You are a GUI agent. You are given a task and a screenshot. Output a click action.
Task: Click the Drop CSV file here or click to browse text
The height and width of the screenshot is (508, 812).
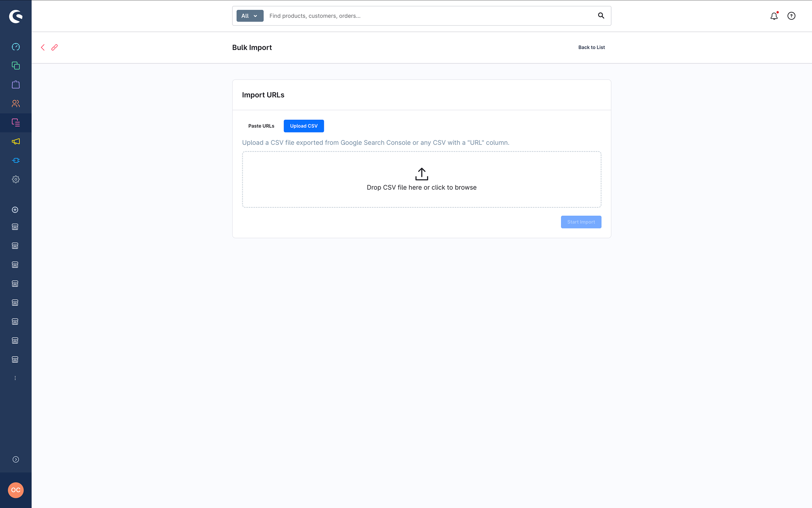422,188
